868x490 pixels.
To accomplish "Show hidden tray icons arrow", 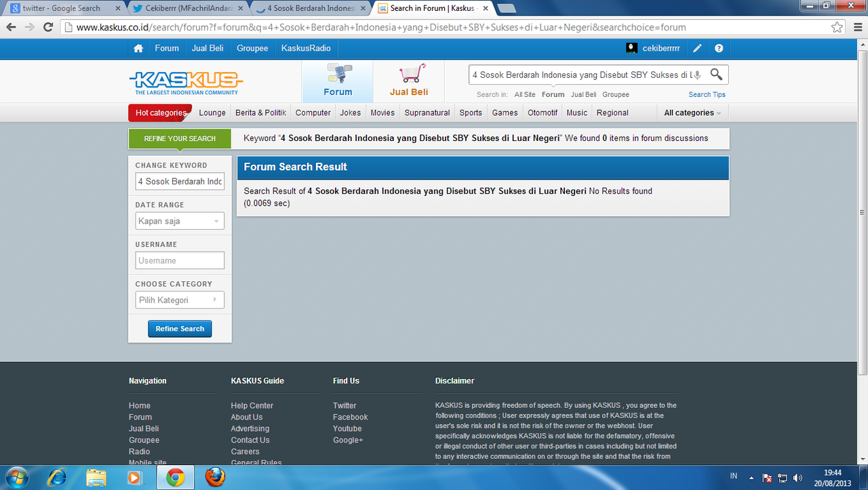I will [x=751, y=477].
